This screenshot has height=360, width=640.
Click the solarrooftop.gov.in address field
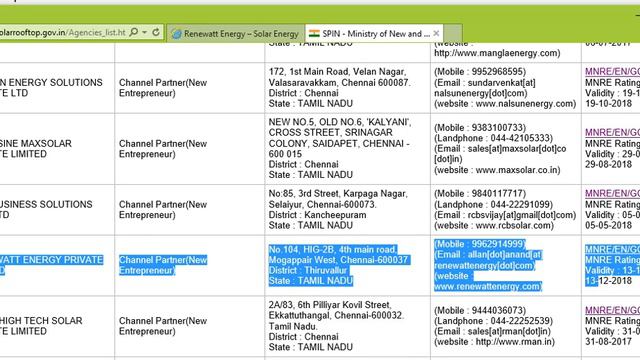tap(63, 33)
